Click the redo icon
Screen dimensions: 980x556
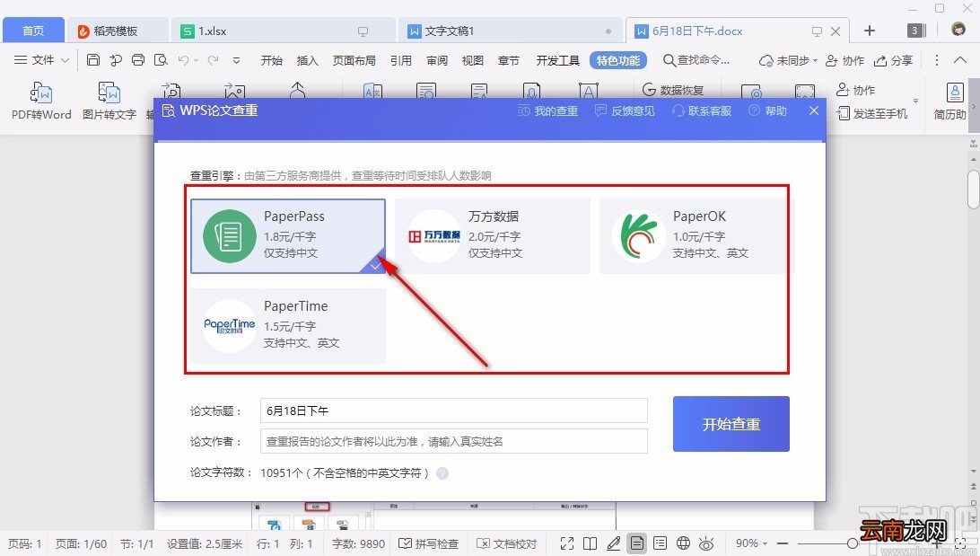[x=213, y=60]
